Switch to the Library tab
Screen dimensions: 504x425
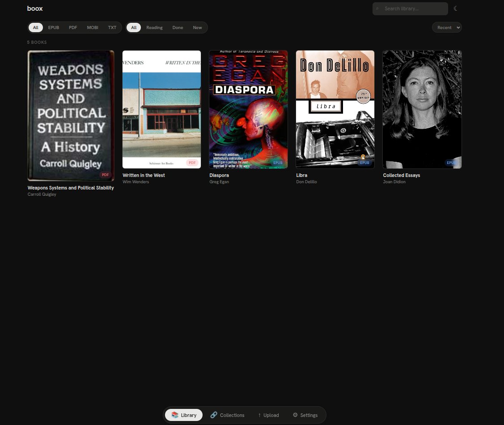tap(184, 415)
